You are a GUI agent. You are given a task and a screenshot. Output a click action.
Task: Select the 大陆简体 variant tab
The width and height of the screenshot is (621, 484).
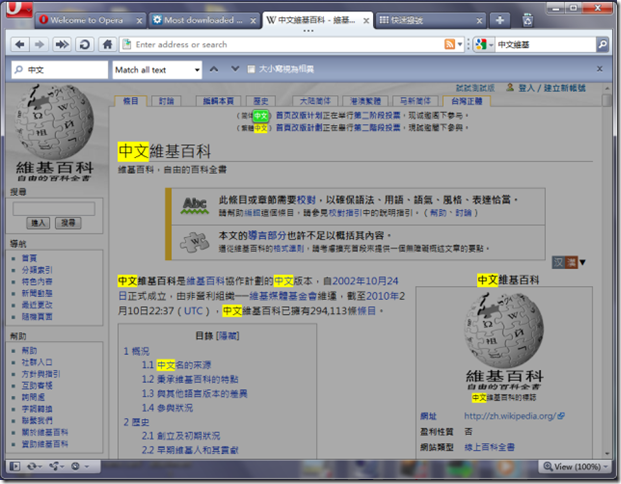pyautogui.click(x=315, y=101)
